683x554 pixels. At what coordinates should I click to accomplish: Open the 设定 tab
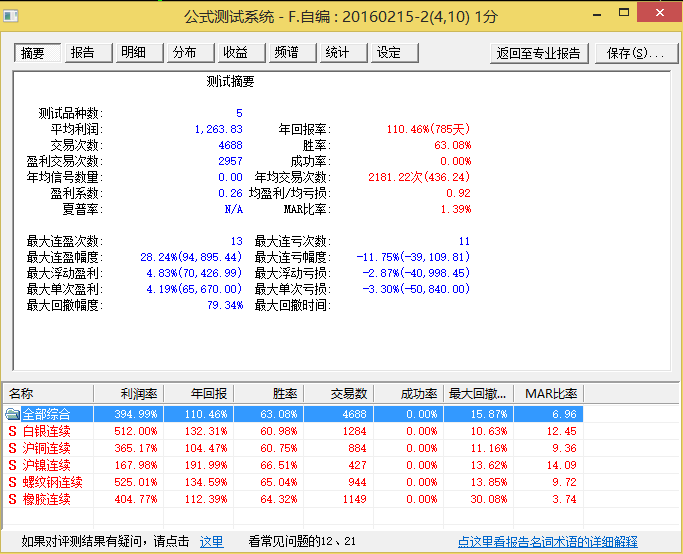tap(394, 53)
